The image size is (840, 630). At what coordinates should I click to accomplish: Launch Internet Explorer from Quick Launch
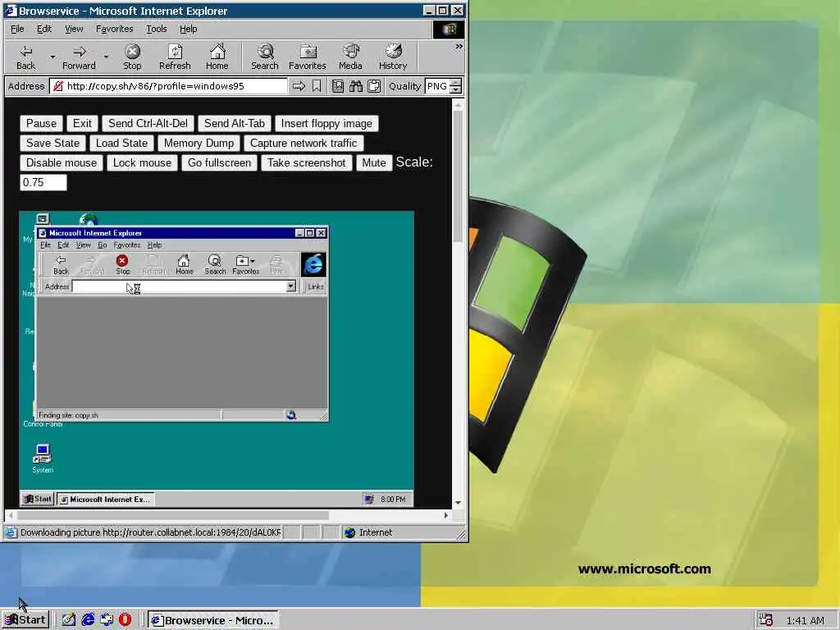tap(88, 620)
